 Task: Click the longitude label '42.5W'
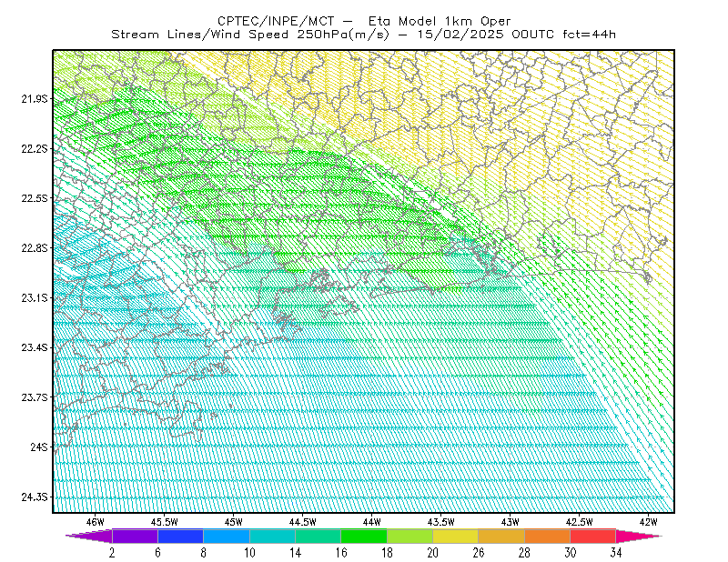point(579,522)
